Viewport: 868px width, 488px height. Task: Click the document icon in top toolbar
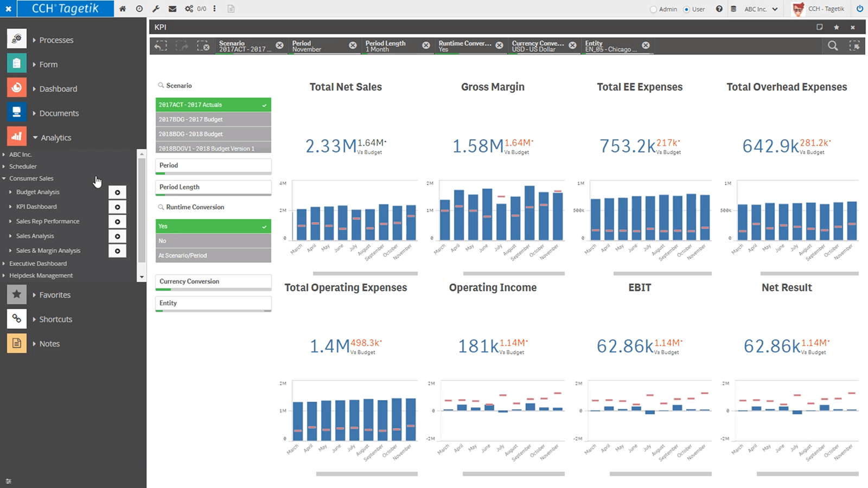pyautogui.click(x=231, y=9)
